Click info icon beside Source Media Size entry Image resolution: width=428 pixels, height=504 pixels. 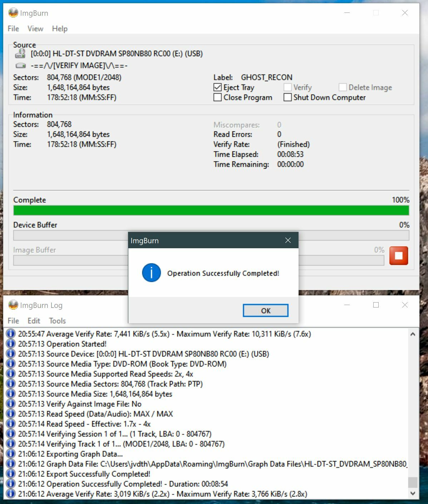point(11,394)
